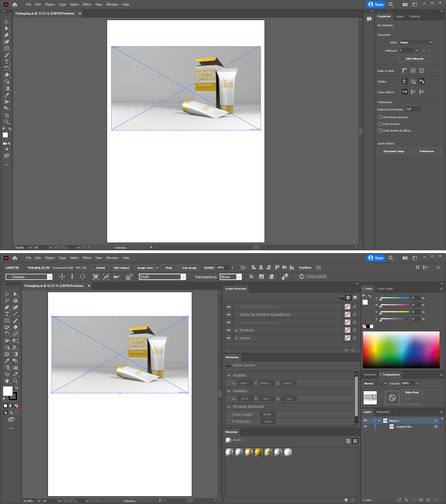Select the Zoom tool in the top window toolbar
The image size is (446, 504).
pos(7,122)
